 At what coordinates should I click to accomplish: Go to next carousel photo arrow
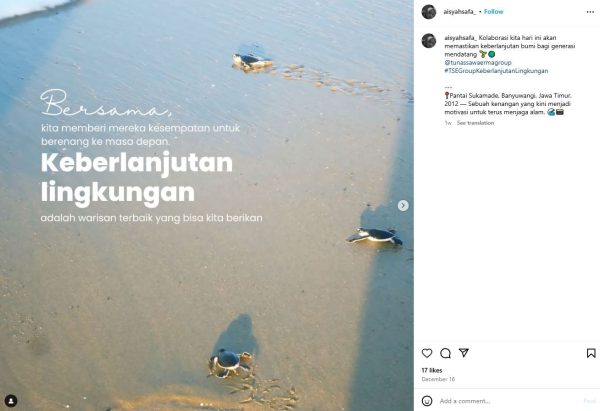pyautogui.click(x=403, y=206)
